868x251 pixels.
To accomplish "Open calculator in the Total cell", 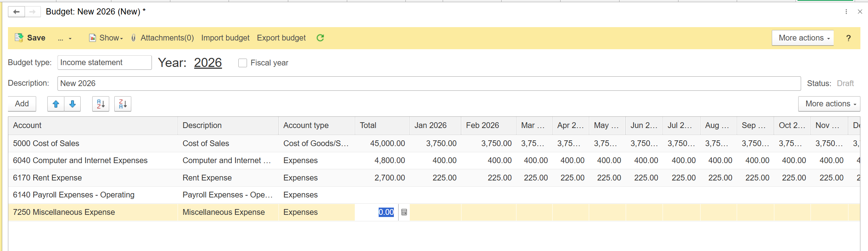I will (x=404, y=212).
